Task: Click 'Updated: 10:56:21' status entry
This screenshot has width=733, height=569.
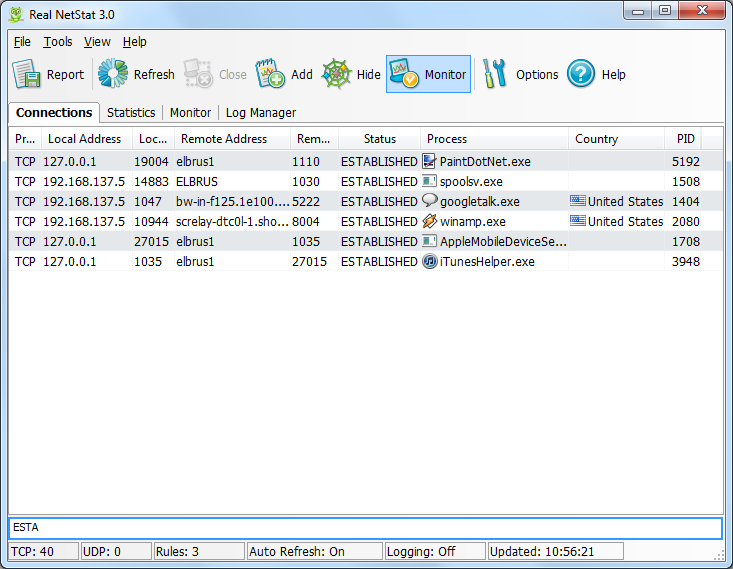Action: (x=555, y=551)
